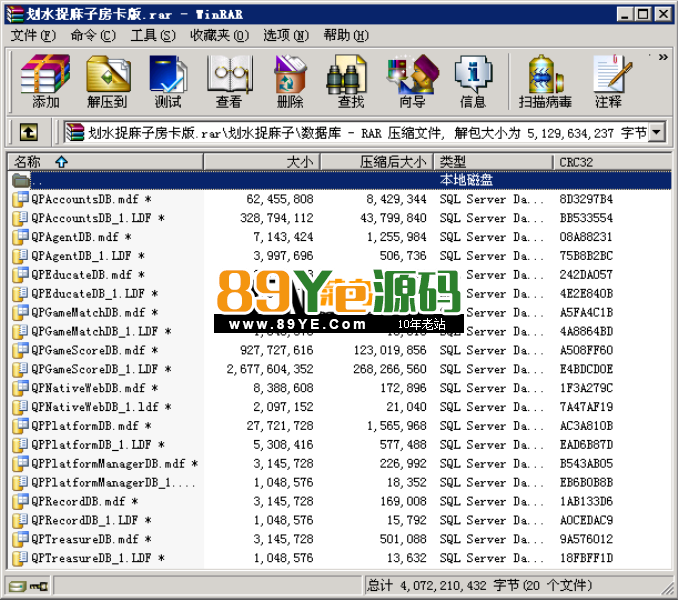Viewport: 678px width, 600px height.
Task: Click the CRC32 value 8D3297B4
Action: tap(586, 199)
